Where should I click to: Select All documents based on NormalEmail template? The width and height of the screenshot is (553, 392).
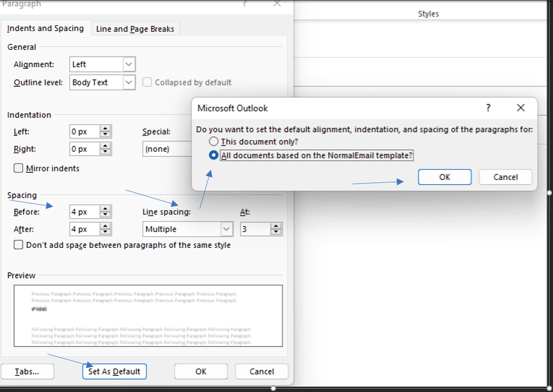point(214,155)
